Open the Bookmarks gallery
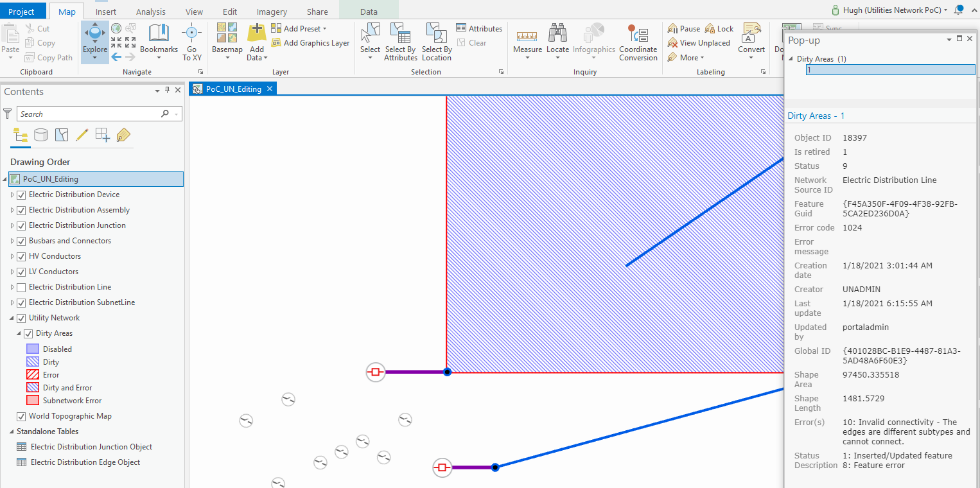Screen dimensions: 980x488 click(159, 39)
